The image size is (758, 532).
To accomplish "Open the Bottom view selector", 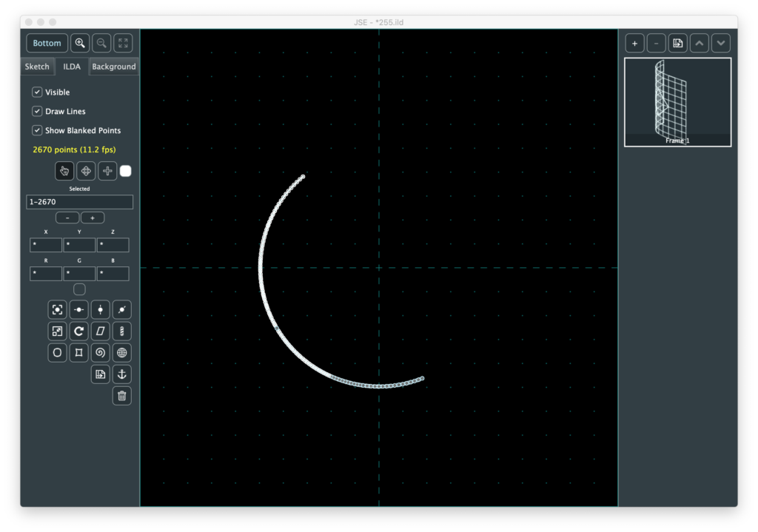I will (47, 43).
